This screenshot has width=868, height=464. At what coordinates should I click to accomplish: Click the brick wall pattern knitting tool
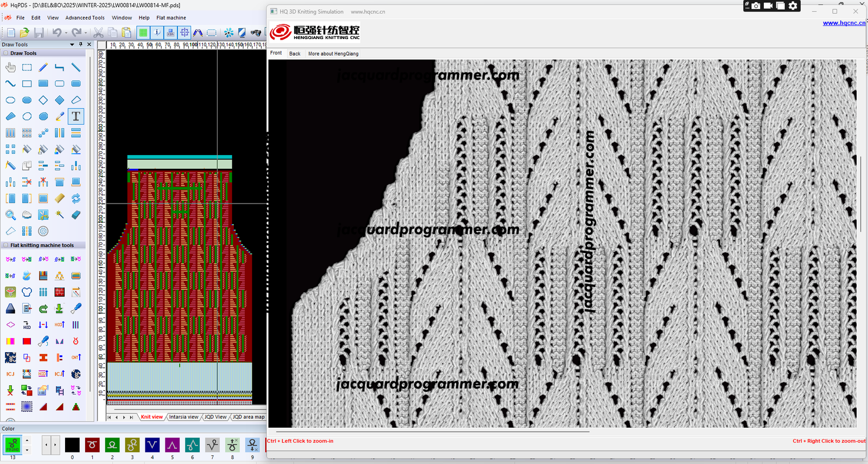click(x=60, y=292)
